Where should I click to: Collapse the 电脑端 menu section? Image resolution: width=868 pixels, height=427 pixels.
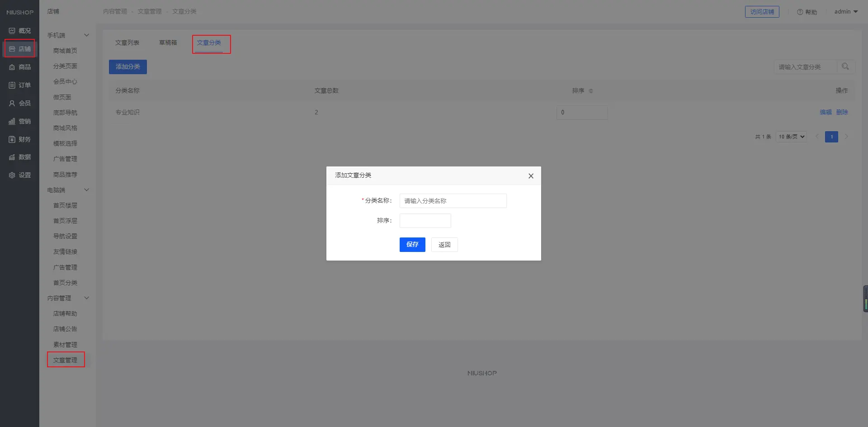pos(86,190)
